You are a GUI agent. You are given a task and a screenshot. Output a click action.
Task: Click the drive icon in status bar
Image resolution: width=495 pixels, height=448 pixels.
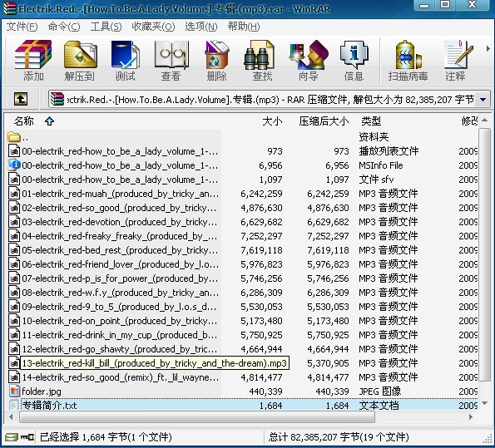point(12,437)
